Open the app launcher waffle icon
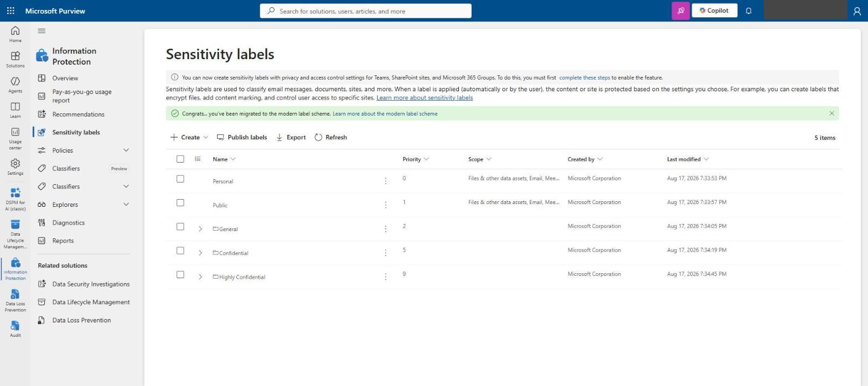868x386 pixels. [x=11, y=11]
